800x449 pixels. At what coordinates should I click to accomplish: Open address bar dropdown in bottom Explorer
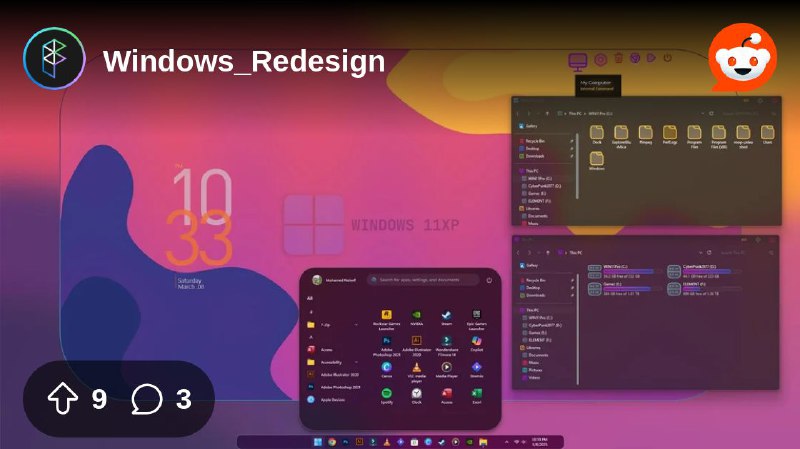point(700,253)
